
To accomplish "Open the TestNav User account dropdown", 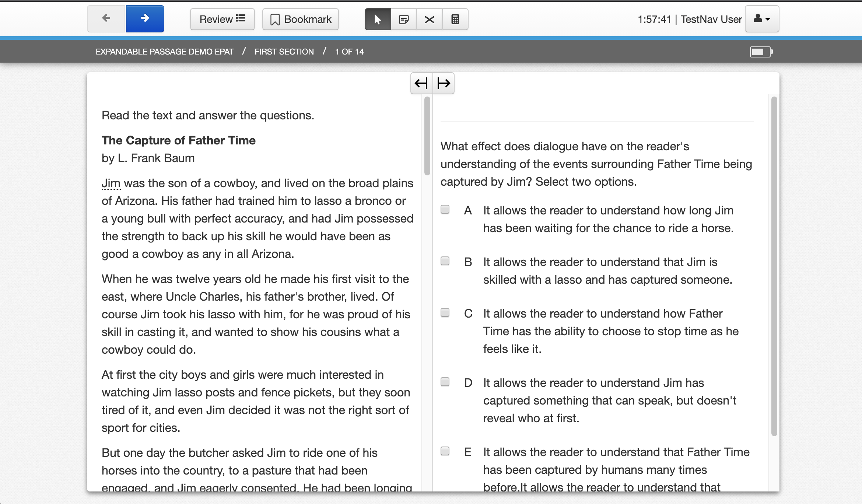I will click(x=762, y=19).
